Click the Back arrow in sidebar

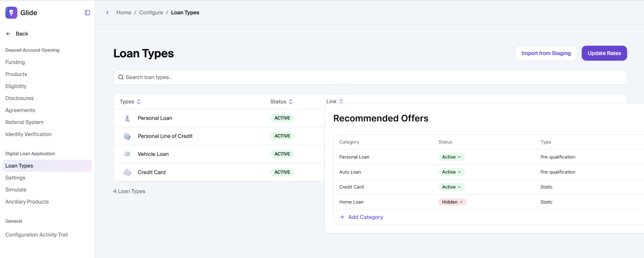click(x=8, y=34)
